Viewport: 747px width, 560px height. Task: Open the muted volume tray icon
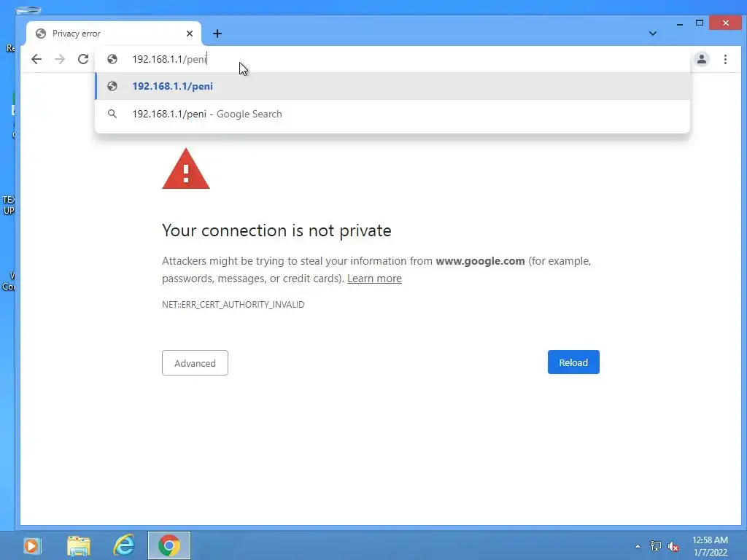click(x=673, y=547)
